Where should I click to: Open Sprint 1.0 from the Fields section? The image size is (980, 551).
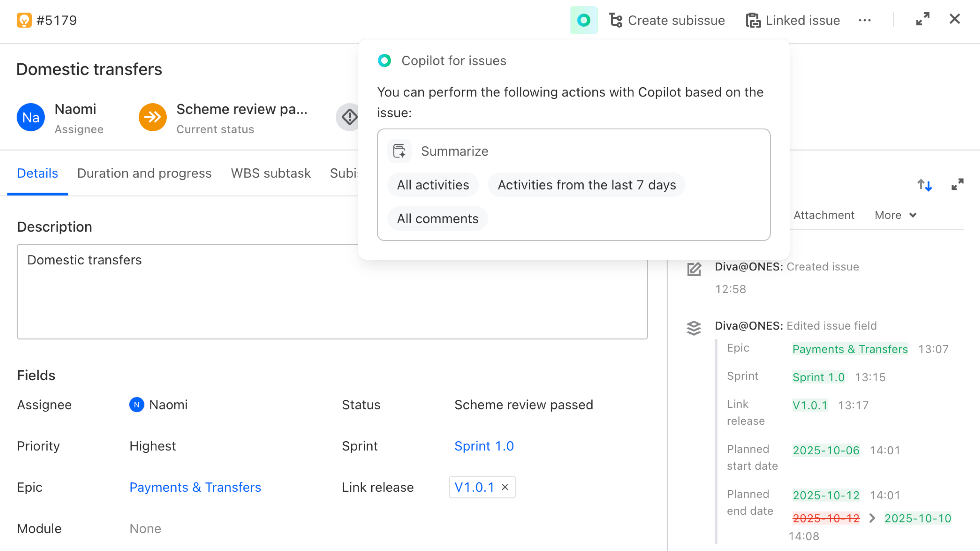pos(484,446)
